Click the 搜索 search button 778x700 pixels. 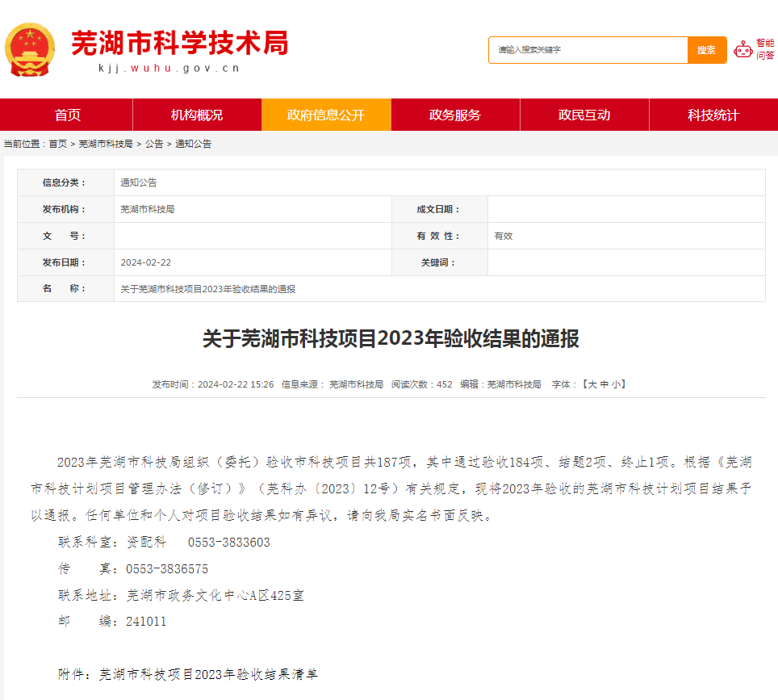point(706,50)
